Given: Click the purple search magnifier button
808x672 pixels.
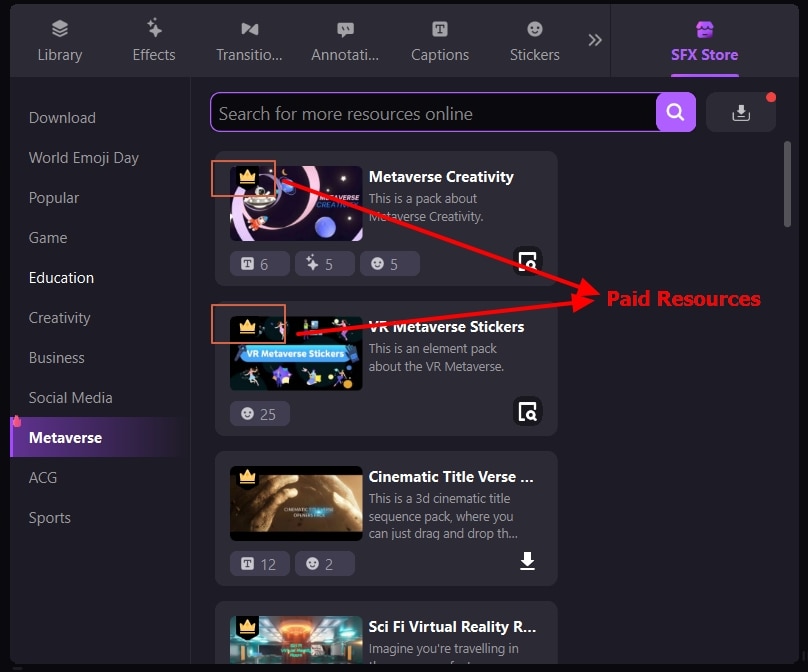Looking at the screenshot, I should point(675,112).
